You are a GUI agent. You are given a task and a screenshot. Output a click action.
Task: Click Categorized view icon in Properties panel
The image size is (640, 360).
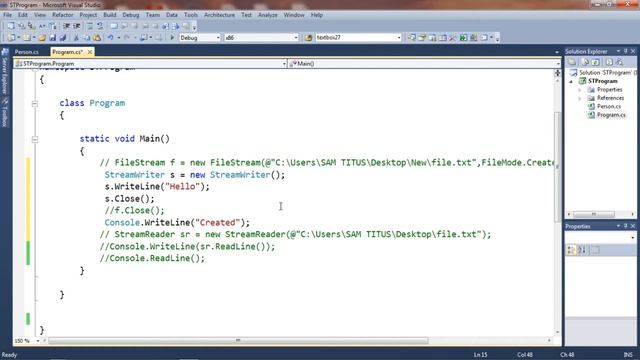pyautogui.click(x=571, y=249)
